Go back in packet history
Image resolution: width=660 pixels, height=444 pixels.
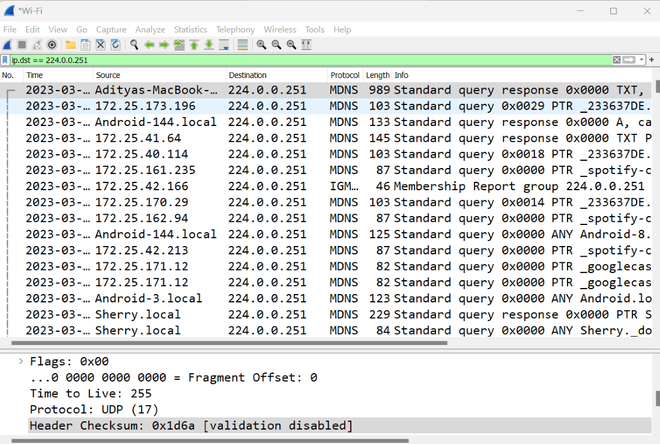pyautogui.click(x=149, y=45)
